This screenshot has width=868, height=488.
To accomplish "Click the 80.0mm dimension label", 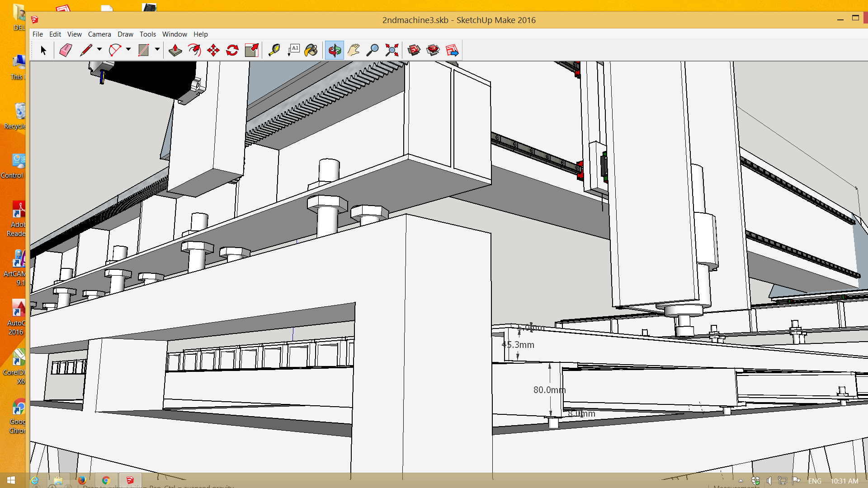I will [549, 390].
